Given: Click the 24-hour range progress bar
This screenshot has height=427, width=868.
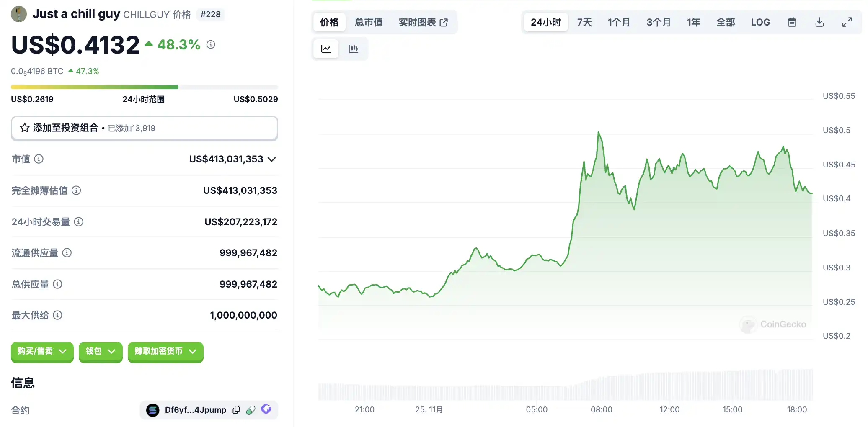Looking at the screenshot, I should (x=145, y=87).
